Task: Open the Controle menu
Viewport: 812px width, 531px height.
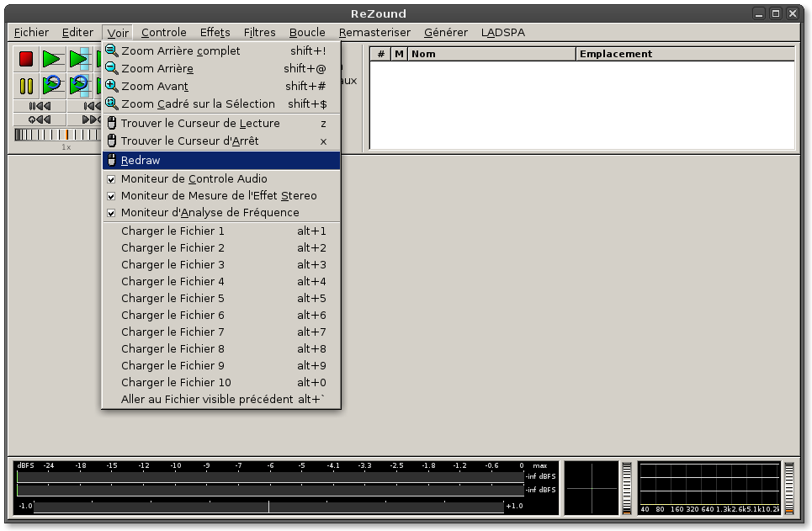Action: click(x=163, y=33)
